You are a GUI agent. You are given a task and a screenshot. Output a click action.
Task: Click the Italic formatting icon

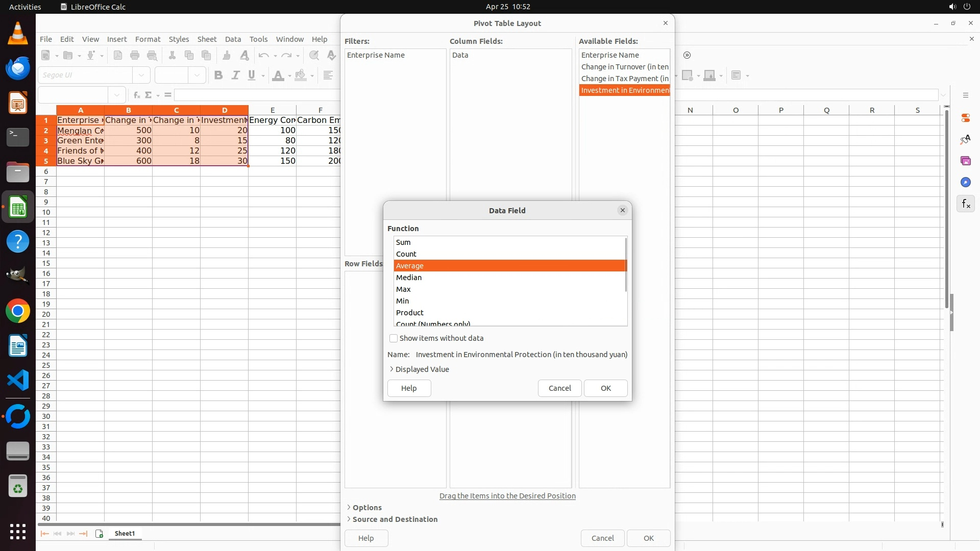click(x=235, y=76)
